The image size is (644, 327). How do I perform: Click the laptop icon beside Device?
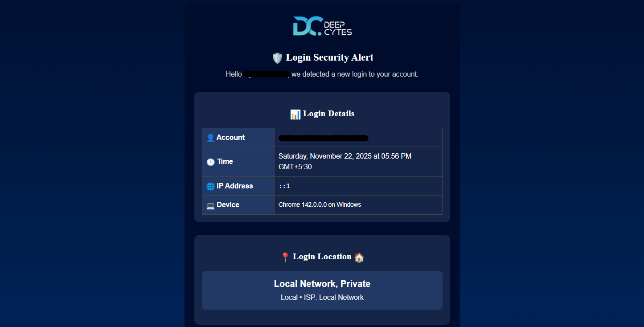[x=210, y=205]
